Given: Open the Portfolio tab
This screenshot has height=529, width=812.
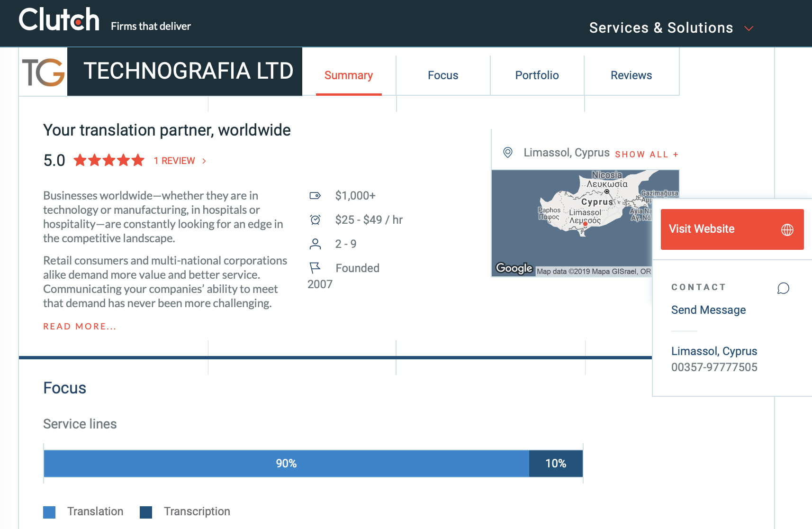Looking at the screenshot, I should (x=537, y=75).
